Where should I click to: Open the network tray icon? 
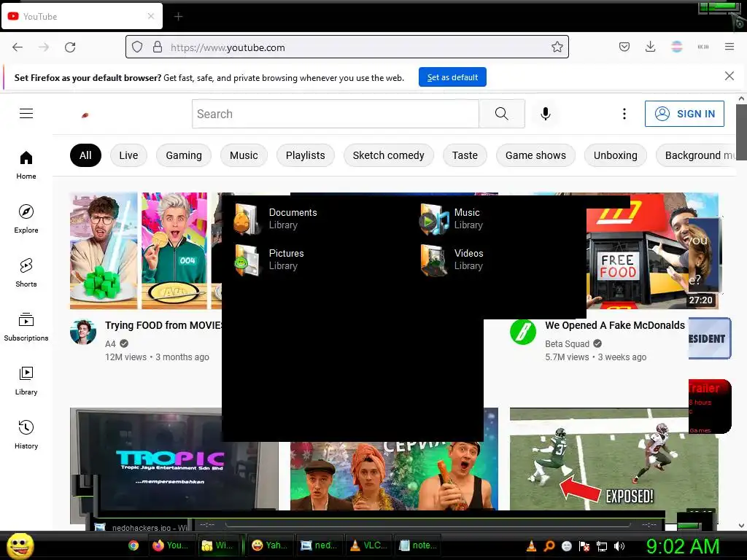(602, 546)
